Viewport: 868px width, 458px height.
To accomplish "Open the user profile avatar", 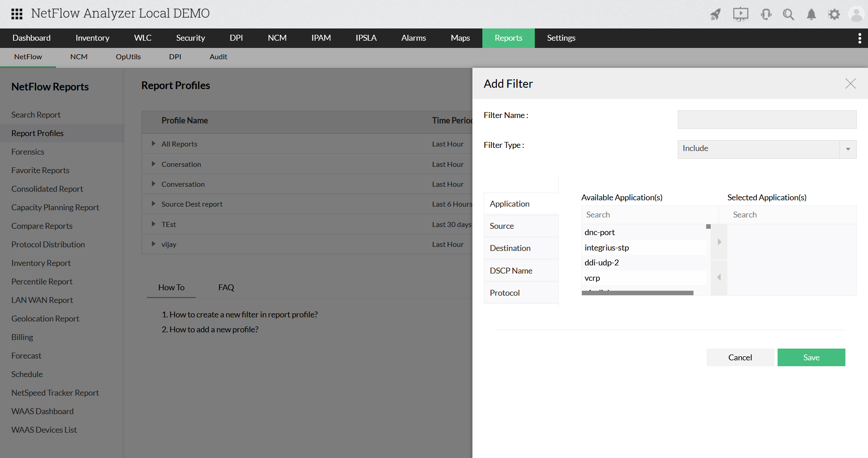I will click(x=856, y=14).
